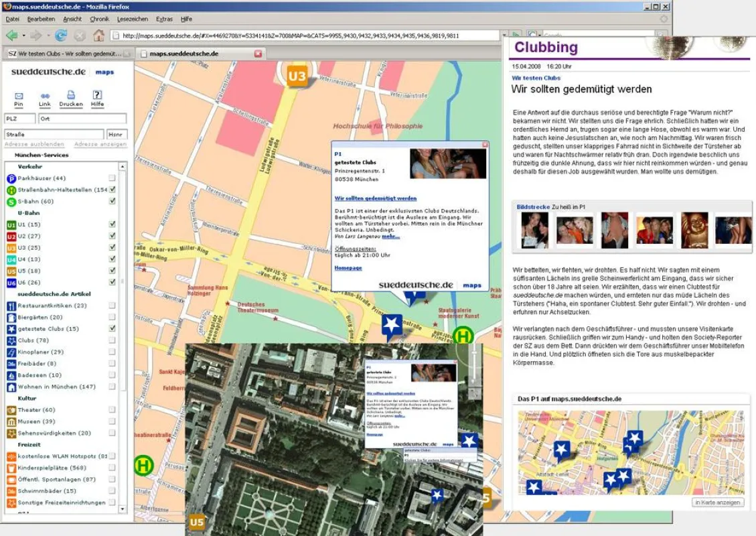Click the U6 line icon

click(11, 283)
